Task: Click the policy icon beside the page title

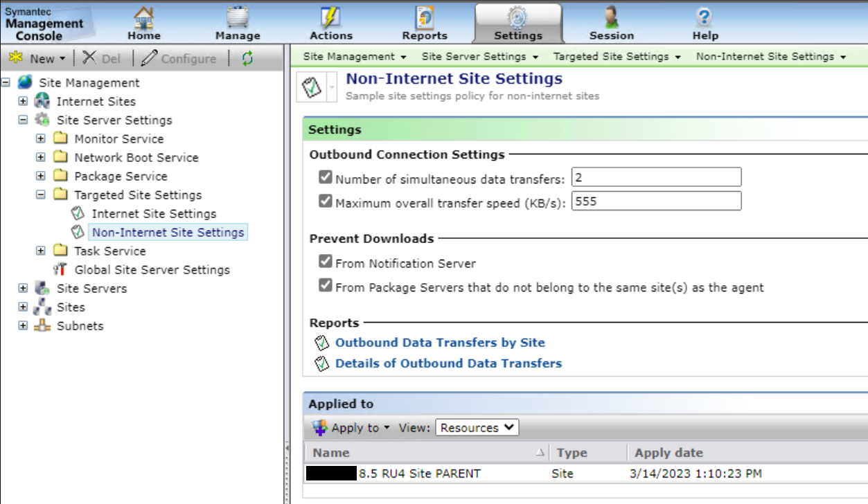Action: pyautogui.click(x=312, y=87)
